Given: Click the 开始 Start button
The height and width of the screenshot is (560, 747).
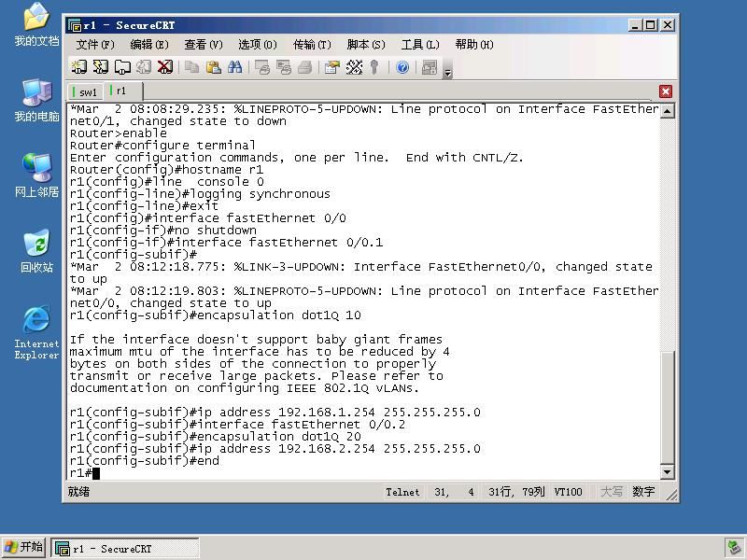Looking at the screenshot, I should coord(24,547).
